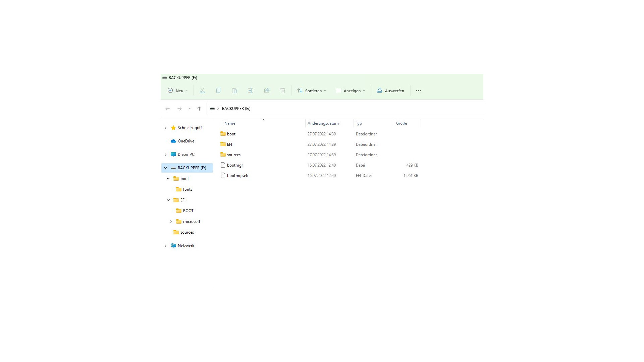The height and width of the screenshot is (362, 644).
Task: Go up one folder level
Action: pyautogui.click(x=199, y=109)
